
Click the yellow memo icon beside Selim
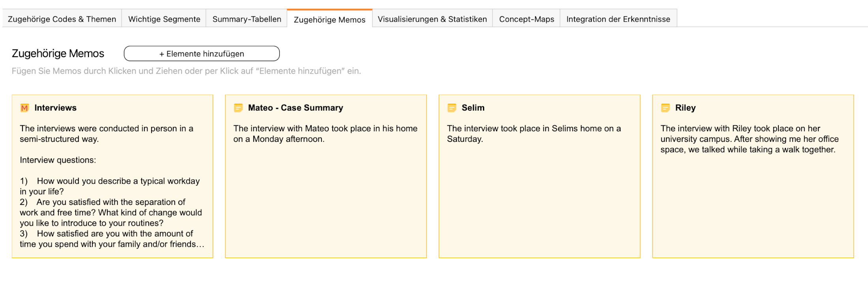(452, 108)
